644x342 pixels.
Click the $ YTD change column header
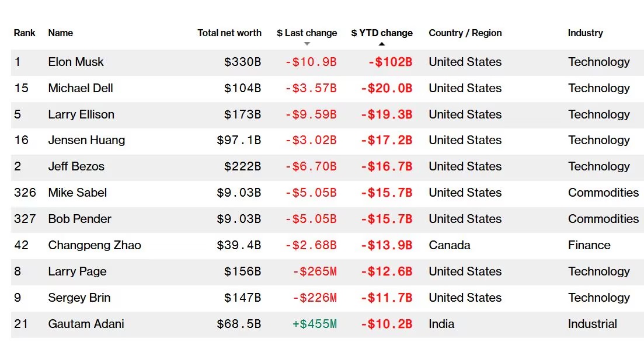point(382,33)
